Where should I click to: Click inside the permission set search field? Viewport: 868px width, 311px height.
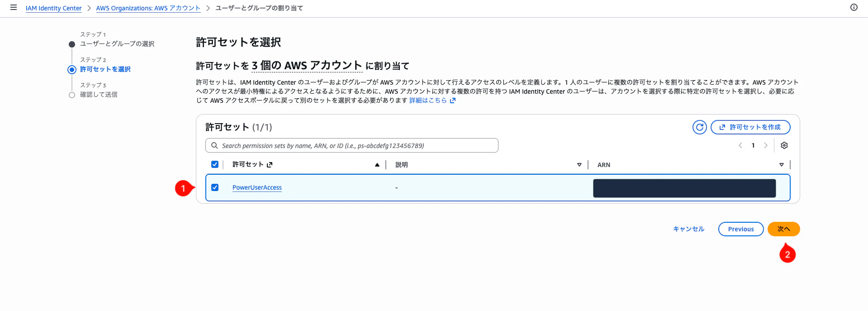tap(353, 145)
